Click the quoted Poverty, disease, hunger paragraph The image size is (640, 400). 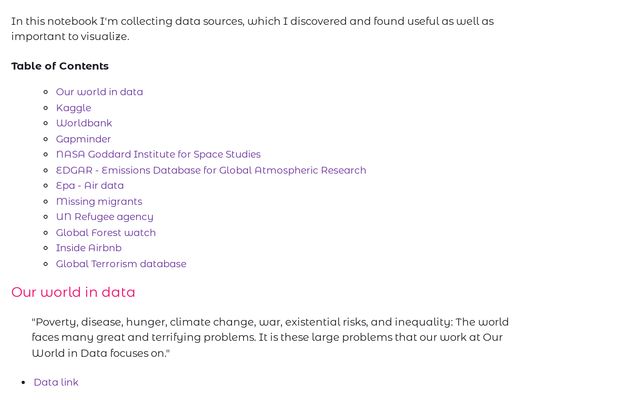pos(270,337)
